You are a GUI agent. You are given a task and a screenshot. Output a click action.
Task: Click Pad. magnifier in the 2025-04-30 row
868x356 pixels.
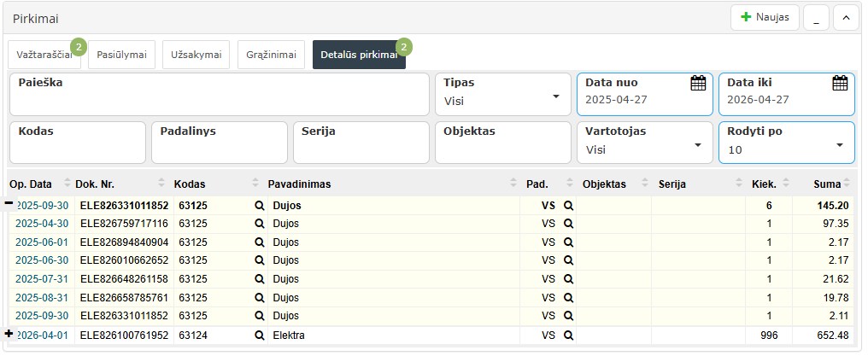pos(568,224)
